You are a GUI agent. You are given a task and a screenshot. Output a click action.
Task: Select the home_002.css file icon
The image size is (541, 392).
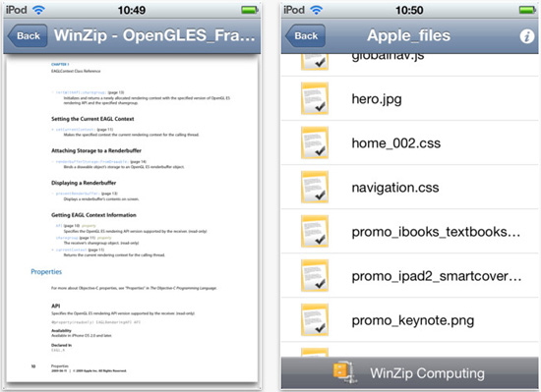[x=315, y=143]
